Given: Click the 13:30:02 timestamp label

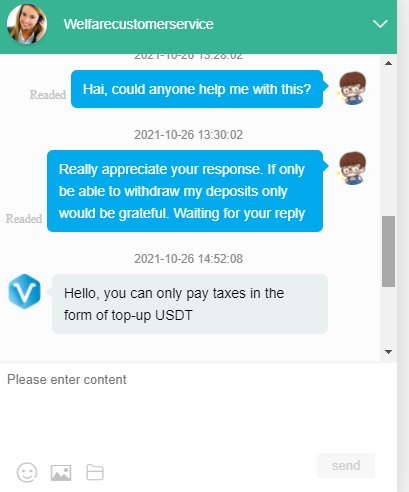Looking at the screenshot, I should pyautogui.click(x=189, y=135).
